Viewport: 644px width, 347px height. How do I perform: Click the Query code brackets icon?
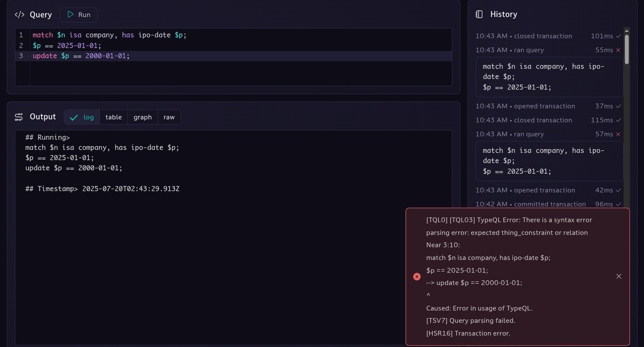(x=20, y=15)
